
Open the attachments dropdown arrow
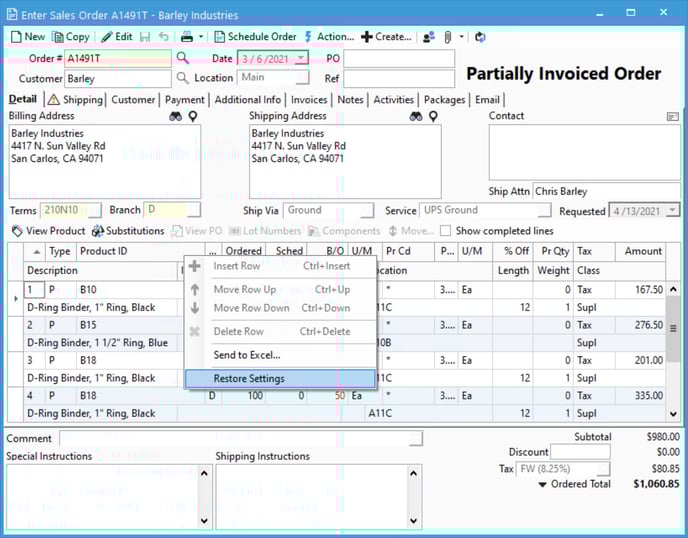[x=462, y=37]
